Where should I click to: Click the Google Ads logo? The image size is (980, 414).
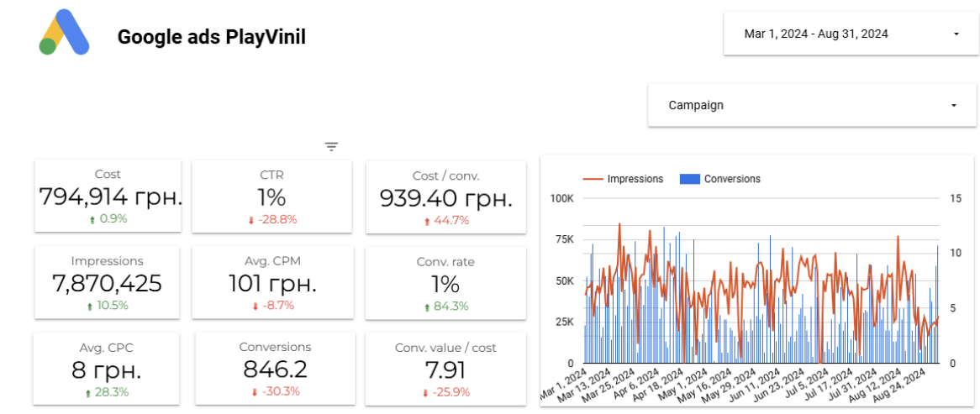click(65, 33)
